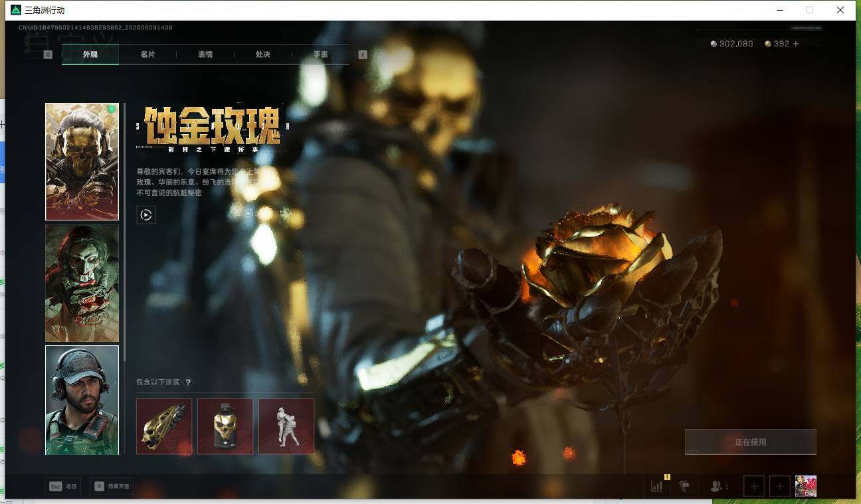
Task: Click the 正在使用 button
Action: pos(751,442)
